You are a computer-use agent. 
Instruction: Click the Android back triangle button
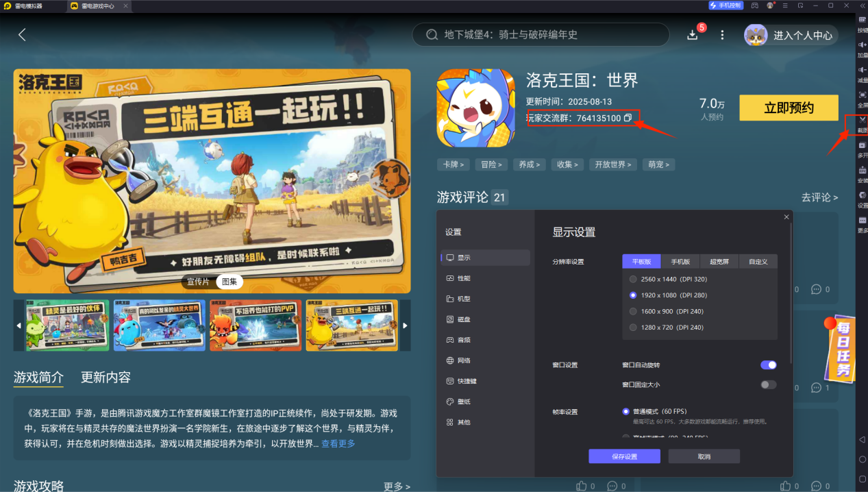click(862, 439)
